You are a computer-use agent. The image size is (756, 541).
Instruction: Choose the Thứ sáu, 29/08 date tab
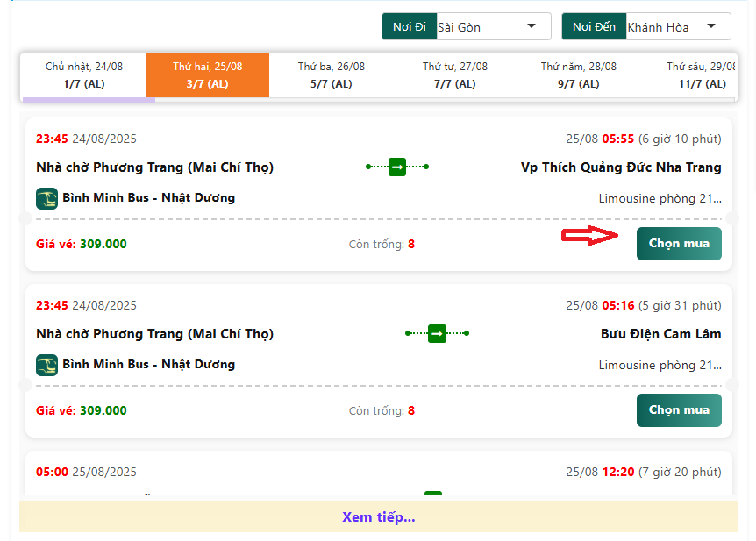coord(700,75)
